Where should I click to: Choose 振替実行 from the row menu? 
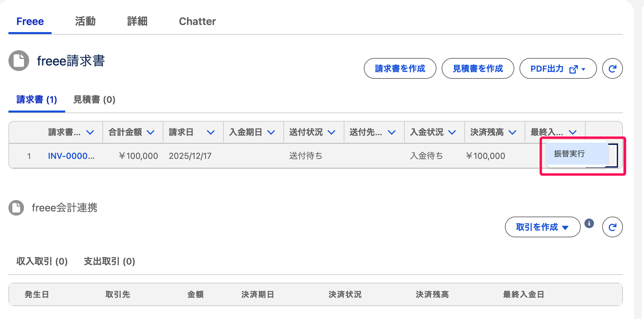577,154
